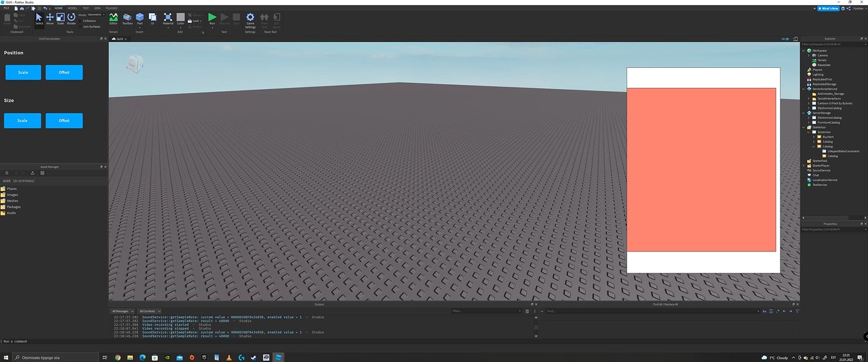Viewport: 868px width, 362px height.
Task: Open the FILE menu
Action: pyautogui.click(x=6, y=8)
